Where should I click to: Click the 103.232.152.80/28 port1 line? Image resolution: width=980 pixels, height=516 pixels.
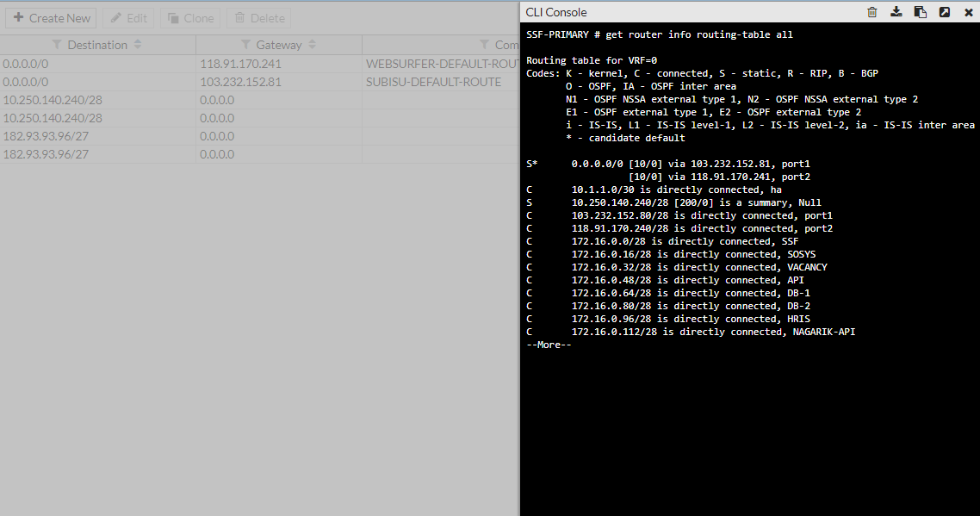(679, 215)
